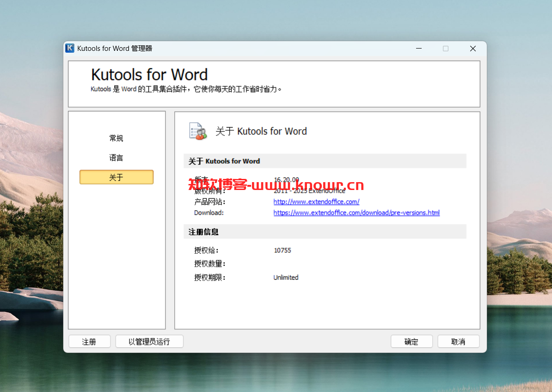The image size is (552, 392).
Task: Click the 产品网站: label
Action: pos(209,202)
